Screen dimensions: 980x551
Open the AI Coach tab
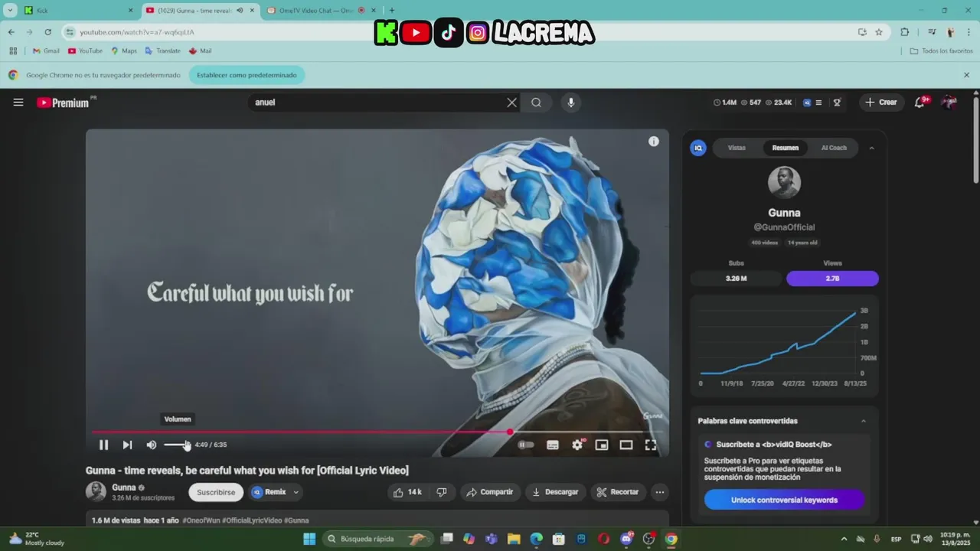pyautogui.click(x=834, y=148)
